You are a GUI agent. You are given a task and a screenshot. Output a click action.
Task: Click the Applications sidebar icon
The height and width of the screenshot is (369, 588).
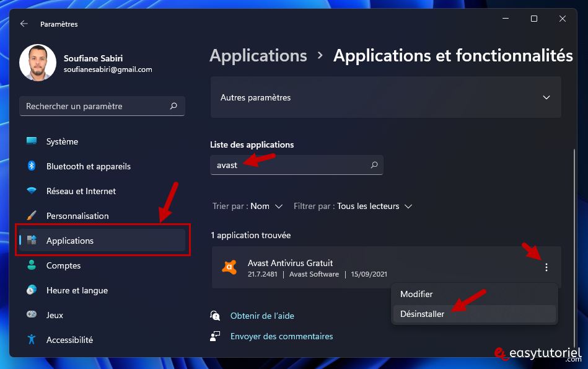tap(32, 240)
